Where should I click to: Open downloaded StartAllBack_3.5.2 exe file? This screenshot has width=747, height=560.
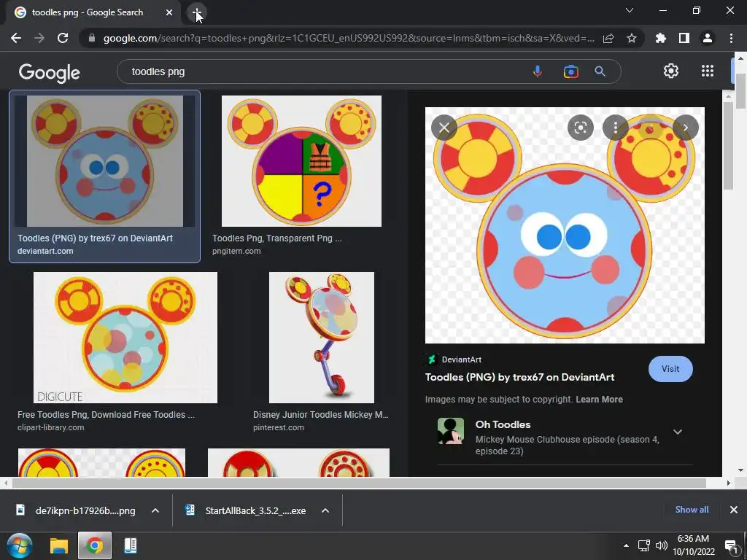[x=247, y=510]
